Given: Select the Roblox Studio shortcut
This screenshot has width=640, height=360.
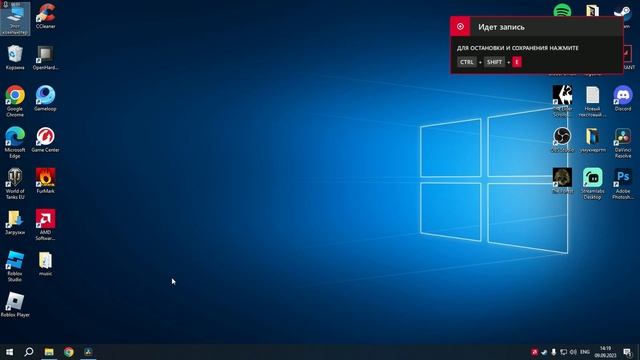Looking at the screenshot, I should [15, 266].
